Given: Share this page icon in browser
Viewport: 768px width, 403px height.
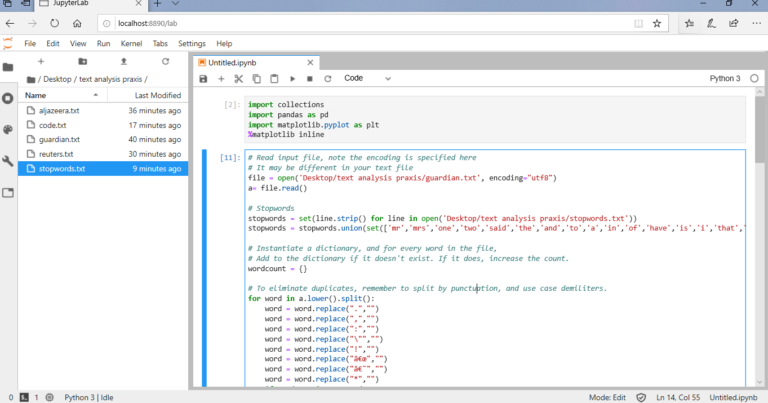Looking at the screenshot, I should tap(734, 24).
